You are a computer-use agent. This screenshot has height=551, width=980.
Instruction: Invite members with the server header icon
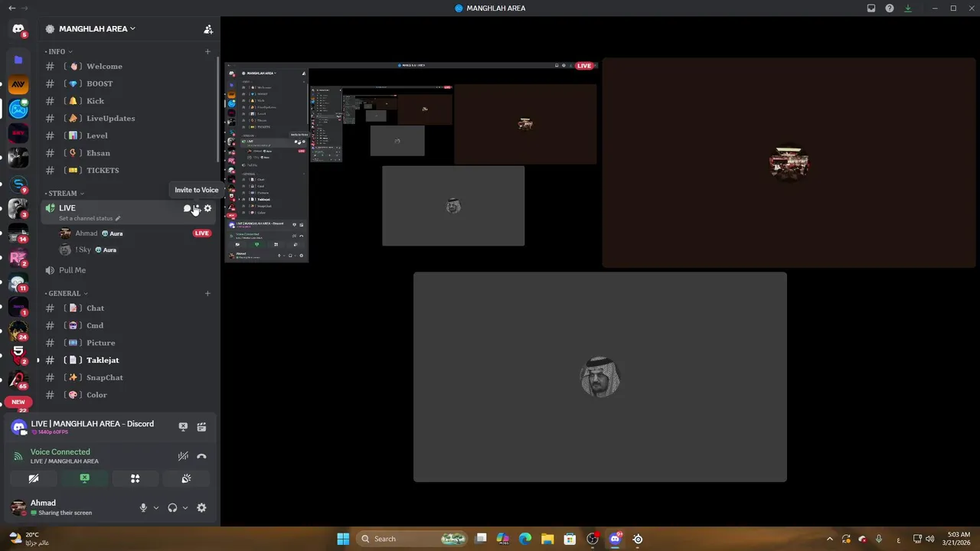coord(207,29)
